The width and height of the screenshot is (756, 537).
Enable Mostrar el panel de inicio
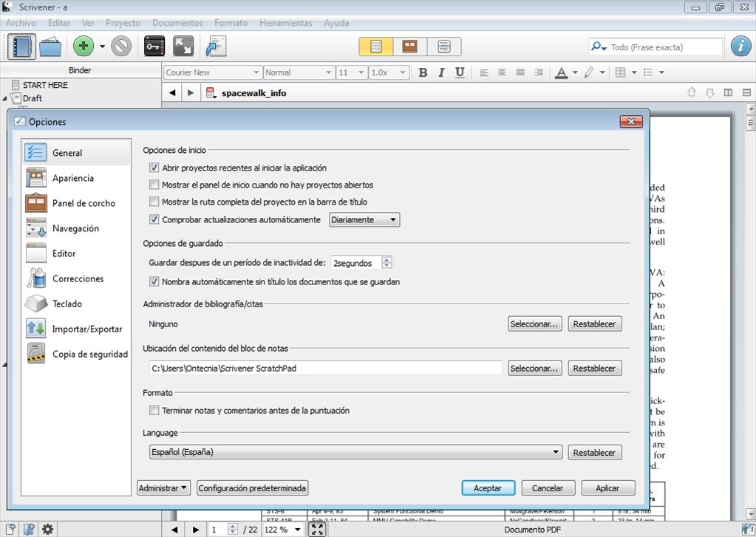(x=154, y=185)
